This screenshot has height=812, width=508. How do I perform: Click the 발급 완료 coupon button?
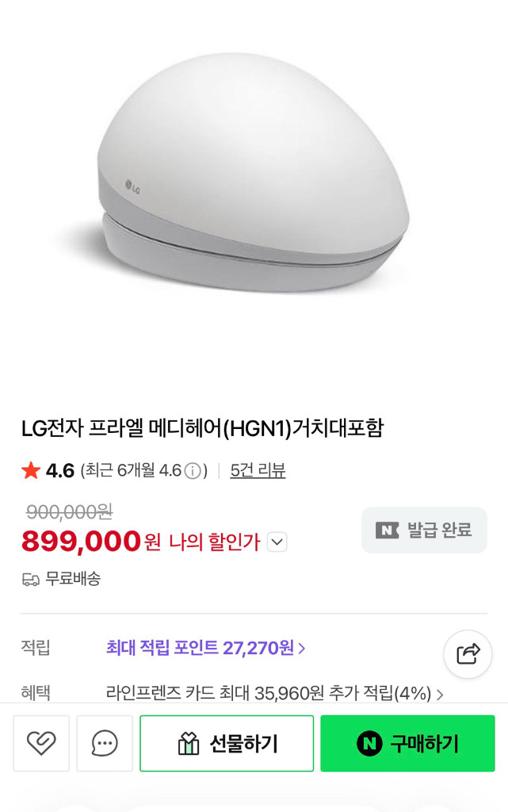point(423,530)
